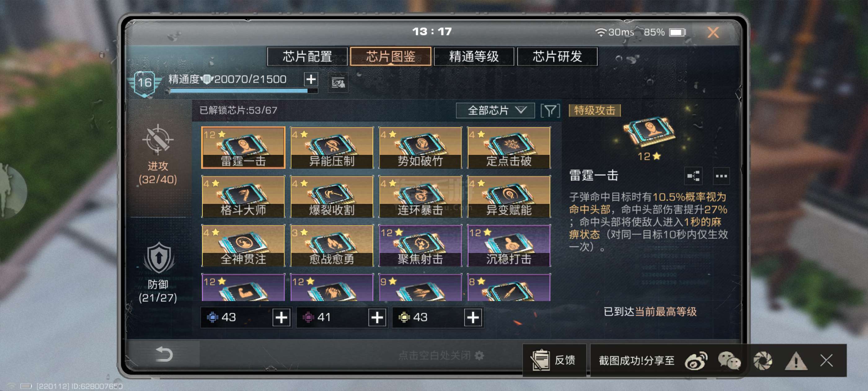Click the 反馈 feedback button
Image resolution: width=868 pixels, height=391 pixels.
point(554,360)
